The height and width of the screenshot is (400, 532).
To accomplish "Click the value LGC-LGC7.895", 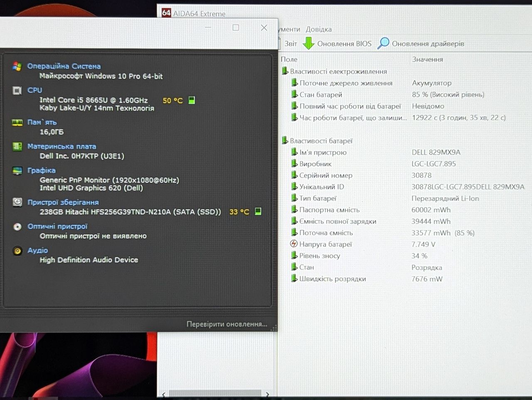I will click(433, 164).
